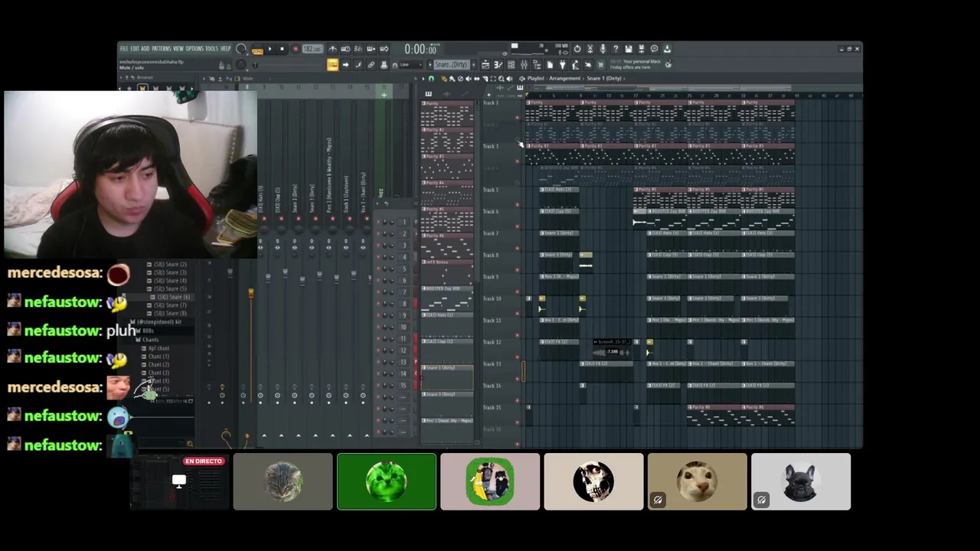
Task: Toggle the recording countdown icon
Action: click(358, 49)
